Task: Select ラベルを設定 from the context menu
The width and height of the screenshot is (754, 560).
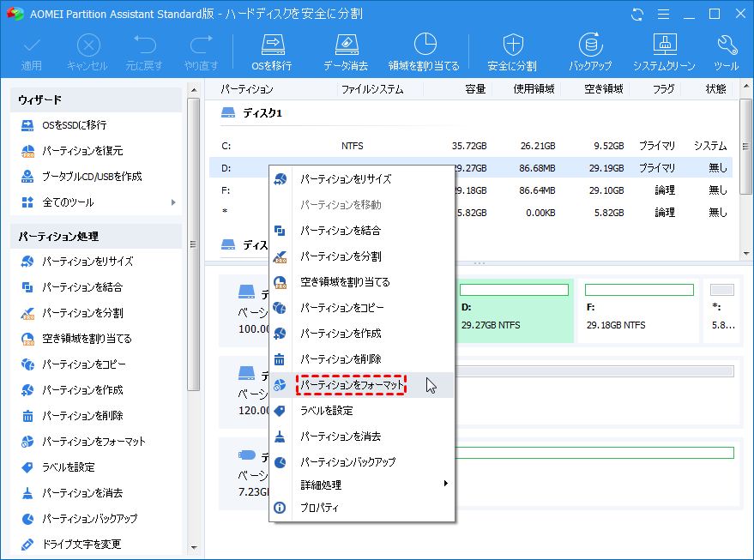Action: pos(362,411)
